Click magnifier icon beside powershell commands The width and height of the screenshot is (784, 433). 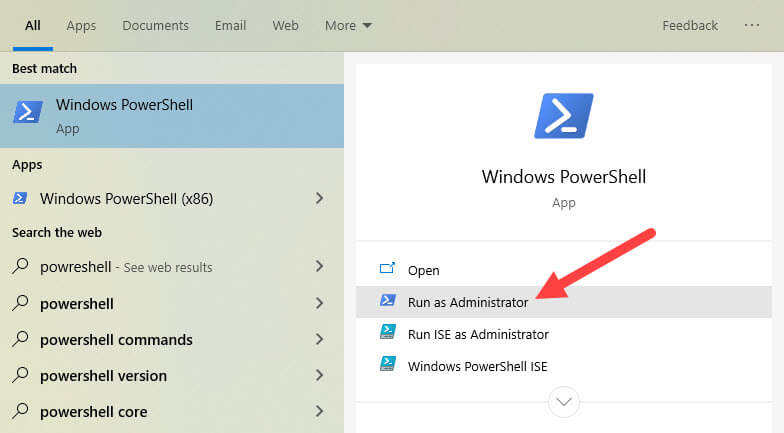[x=20, y=338]
